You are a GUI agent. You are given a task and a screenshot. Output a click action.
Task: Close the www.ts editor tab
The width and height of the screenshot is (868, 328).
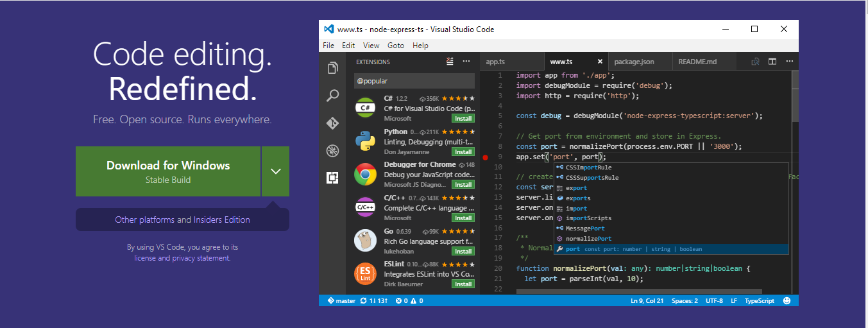click(600, 62)
